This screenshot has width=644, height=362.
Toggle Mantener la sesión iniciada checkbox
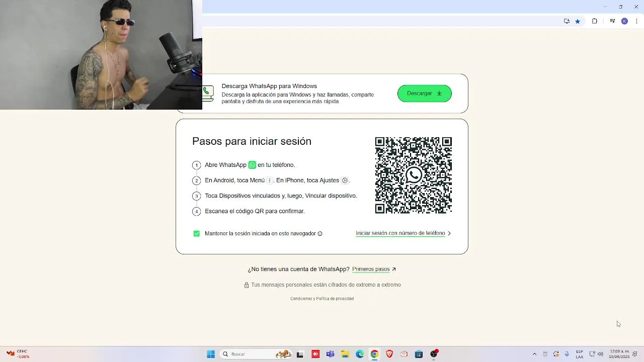[x=197, y=233]
